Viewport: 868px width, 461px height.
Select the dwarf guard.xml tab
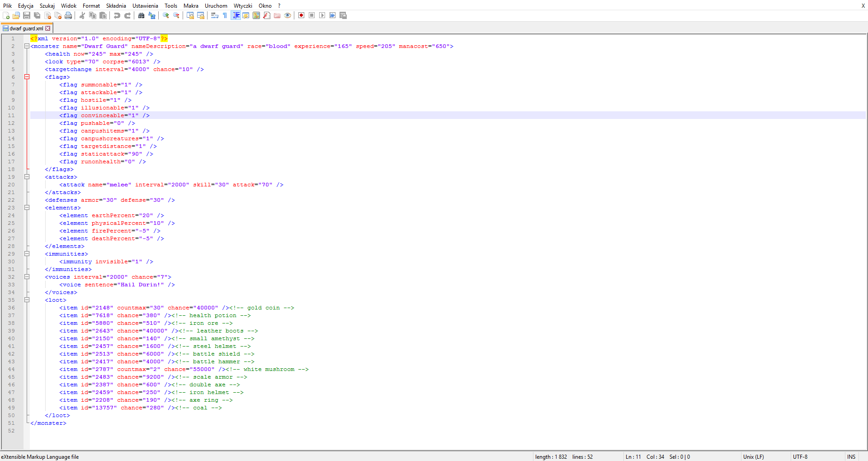click(27, 28)
